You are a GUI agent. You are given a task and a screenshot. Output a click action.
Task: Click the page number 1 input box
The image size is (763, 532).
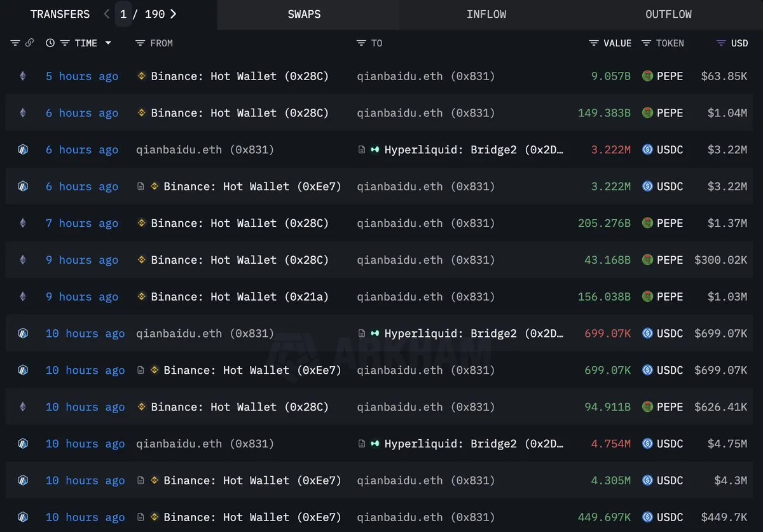[x=123, y=14]
